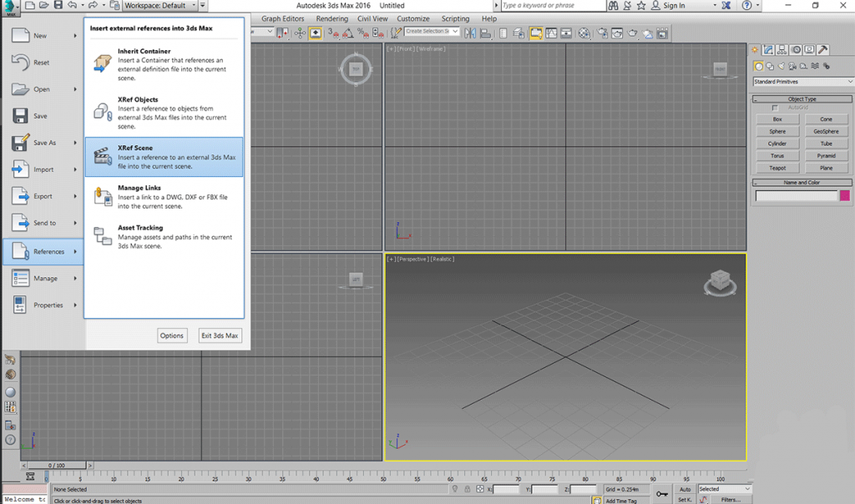Select the Space Warps category icon
855x504 pixels.
pos(815,66)
